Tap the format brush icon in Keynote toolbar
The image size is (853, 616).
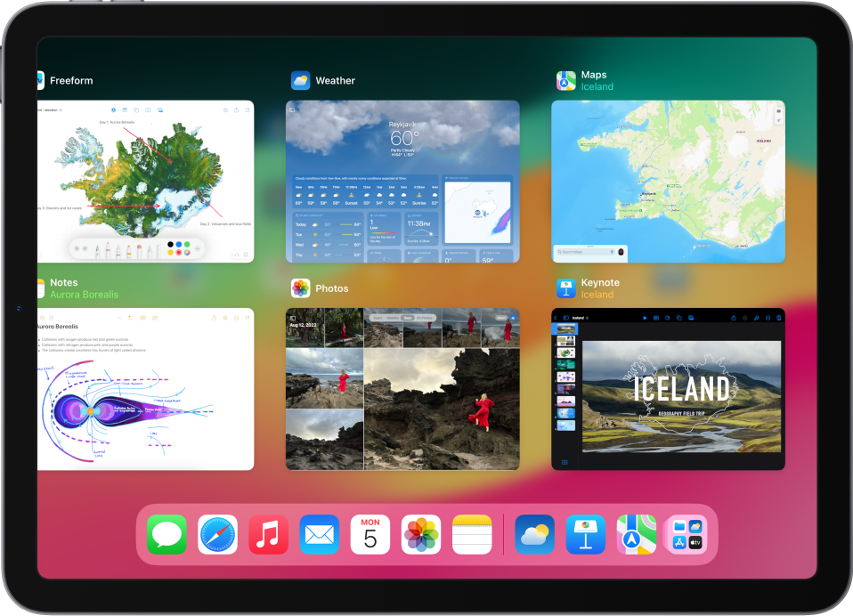coord(757,318)
